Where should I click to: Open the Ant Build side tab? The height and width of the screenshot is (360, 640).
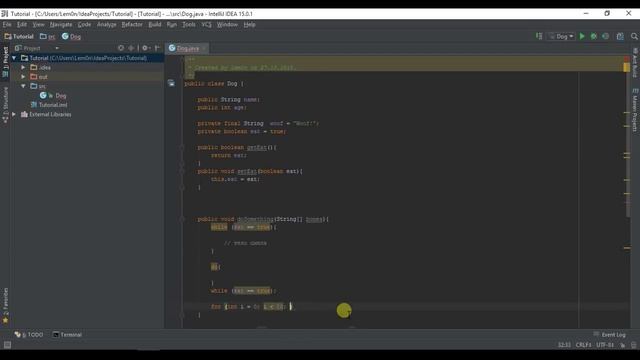pyautogui.click(x=635, y=62)
